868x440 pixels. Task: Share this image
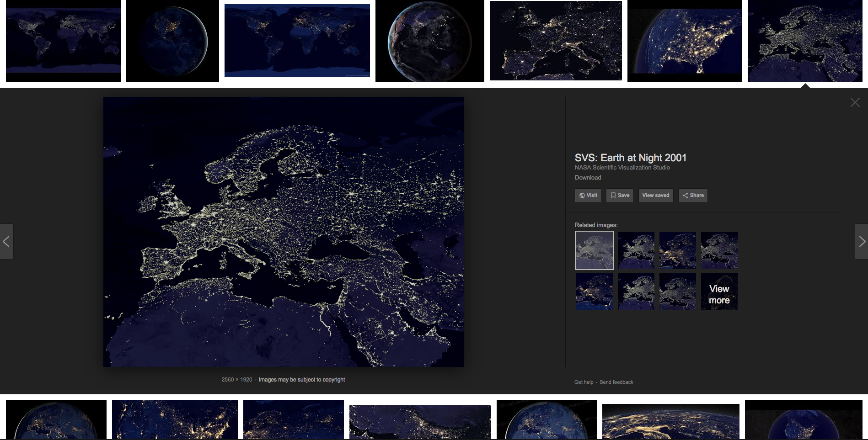point(693,196)
